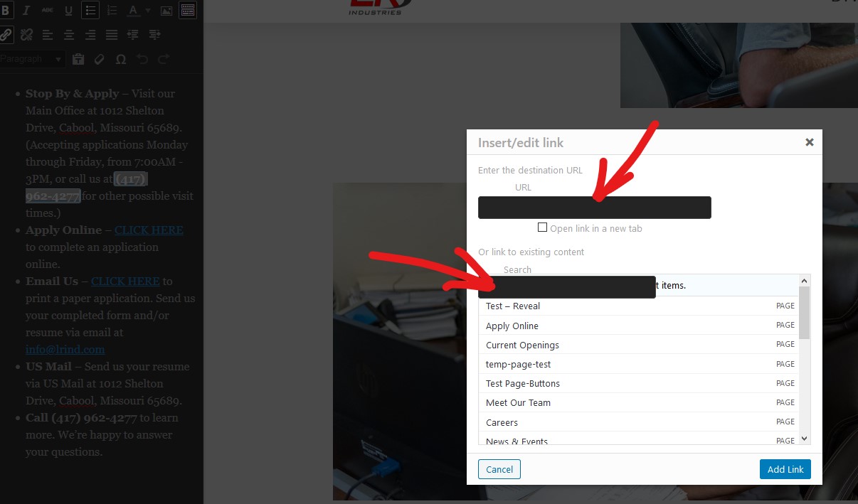Expand the text color picker arrow
This screenshot has height=504, width=858.
tap(148, 11)
